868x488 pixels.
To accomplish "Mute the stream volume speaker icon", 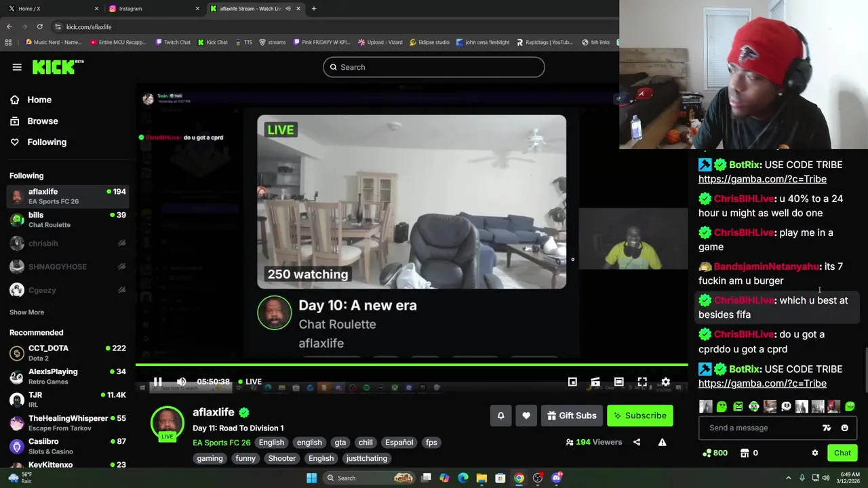I will [x=181, y=382].
